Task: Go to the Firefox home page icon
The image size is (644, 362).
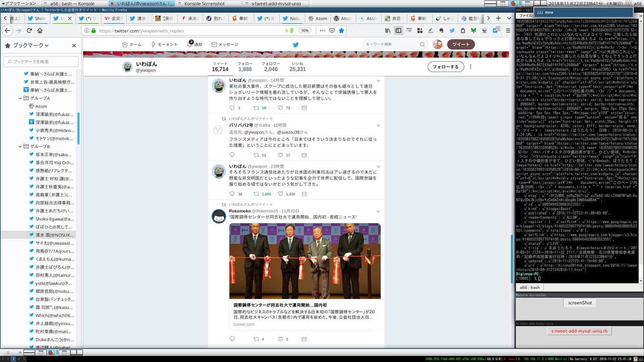Action: (x=40, y=31)
